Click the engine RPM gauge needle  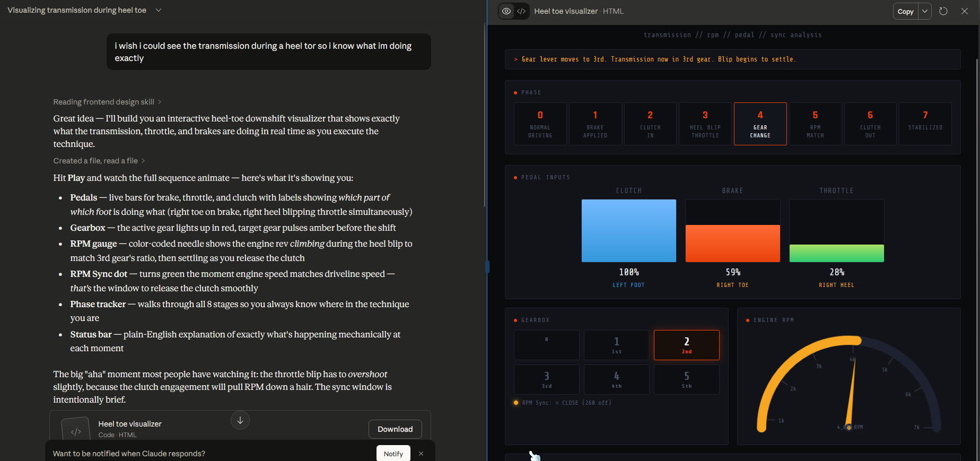tap(851, 393)
